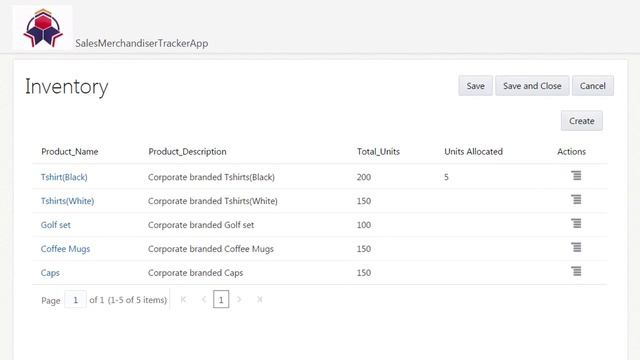The image size is (640, 360).
Task: Open the Coffee Mugs product link
Action: pos(65,249)
